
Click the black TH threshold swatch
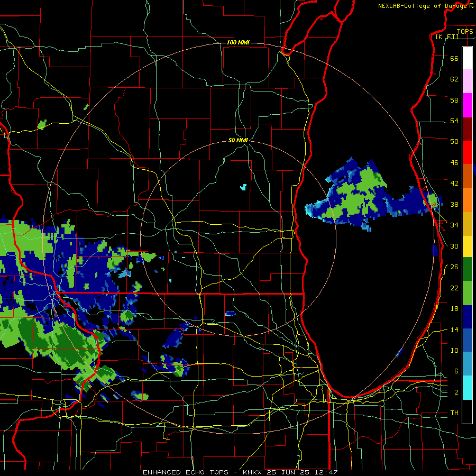pos(467,411)
